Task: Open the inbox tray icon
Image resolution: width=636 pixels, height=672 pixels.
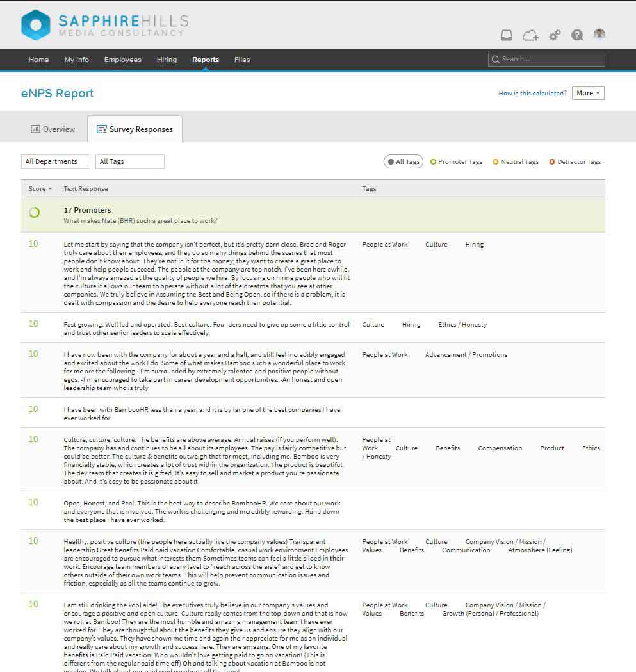Action: pos(507,35)
